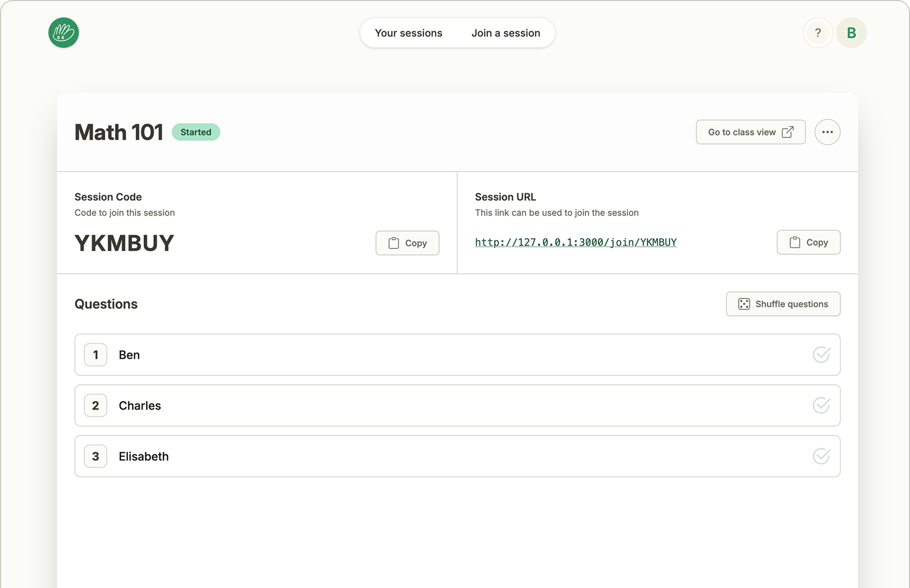910x588 pixels.
Task: Open the three-dot more options menu
Action: (x=827, y=132)
